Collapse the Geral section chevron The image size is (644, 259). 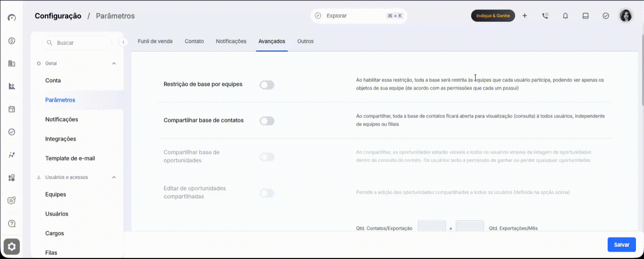[114, 64]
